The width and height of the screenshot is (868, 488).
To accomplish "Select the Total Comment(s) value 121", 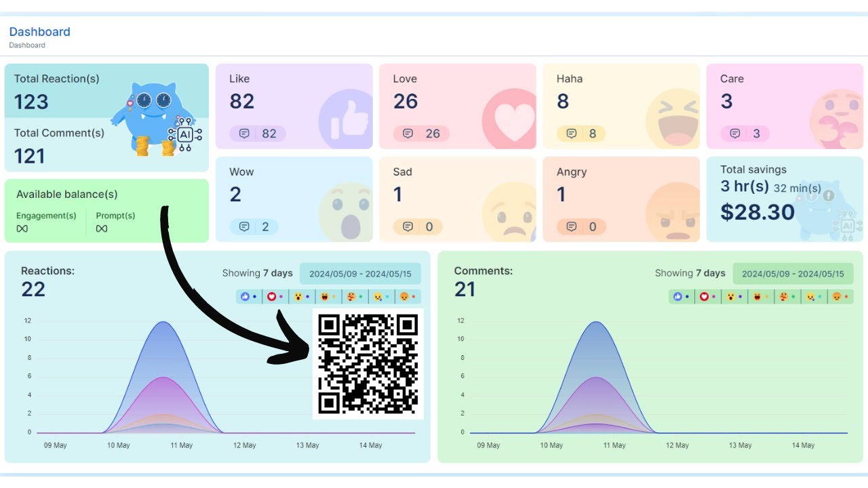I will pyautogui.click(x=30, y=156).
